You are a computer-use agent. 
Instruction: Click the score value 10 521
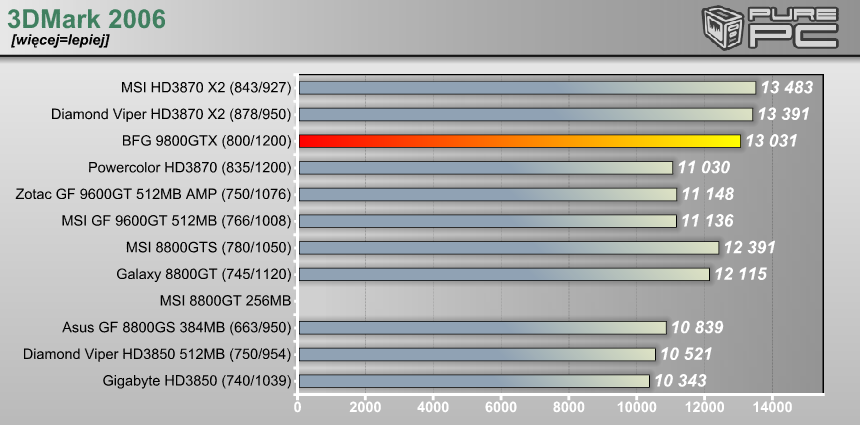point(687,354)
